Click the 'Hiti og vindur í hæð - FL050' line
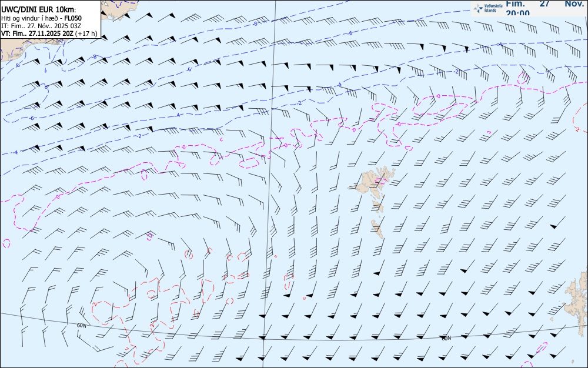Viewport: 588px width, 368px height. pos(41,18)
